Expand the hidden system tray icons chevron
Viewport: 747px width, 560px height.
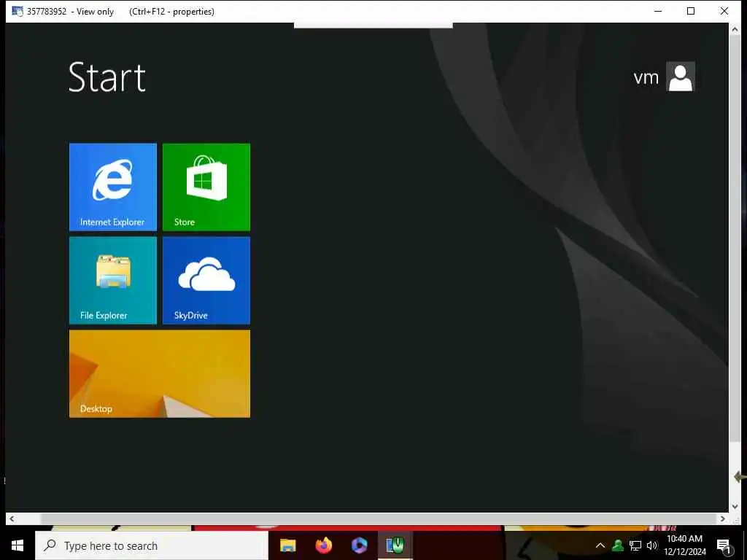pos(600,545)
